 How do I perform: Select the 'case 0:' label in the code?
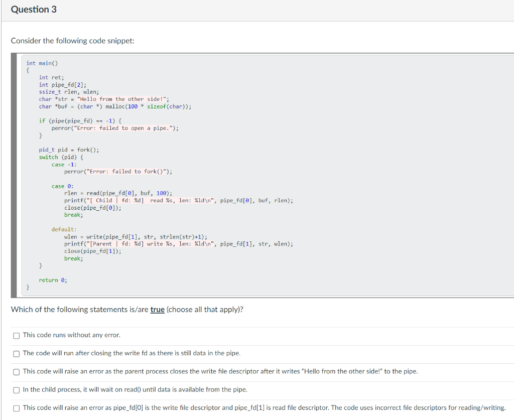[x=62, y=186]
